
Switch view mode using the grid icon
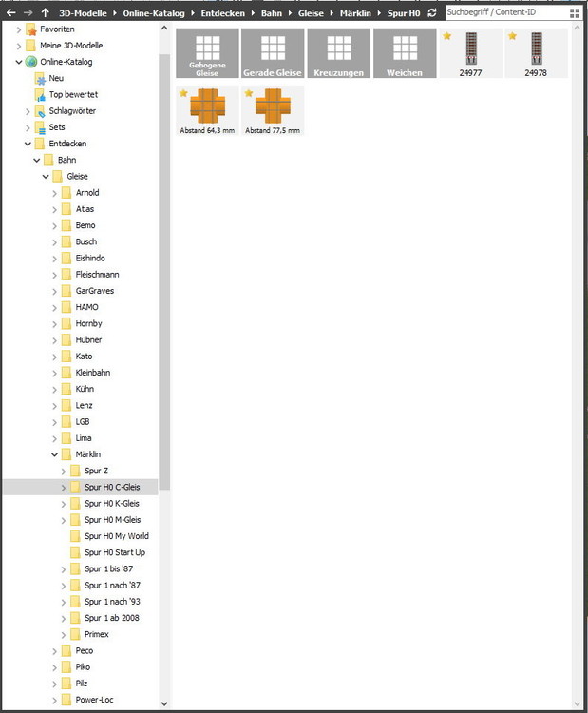[575, 13]
